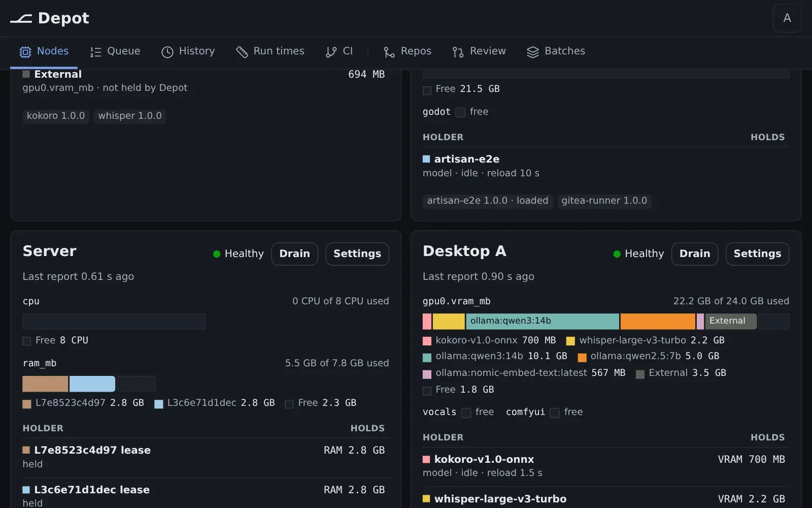The image size is (812, 508).
Task: Click the comfyui free checkbox indicator
Action: coord(555,412)
